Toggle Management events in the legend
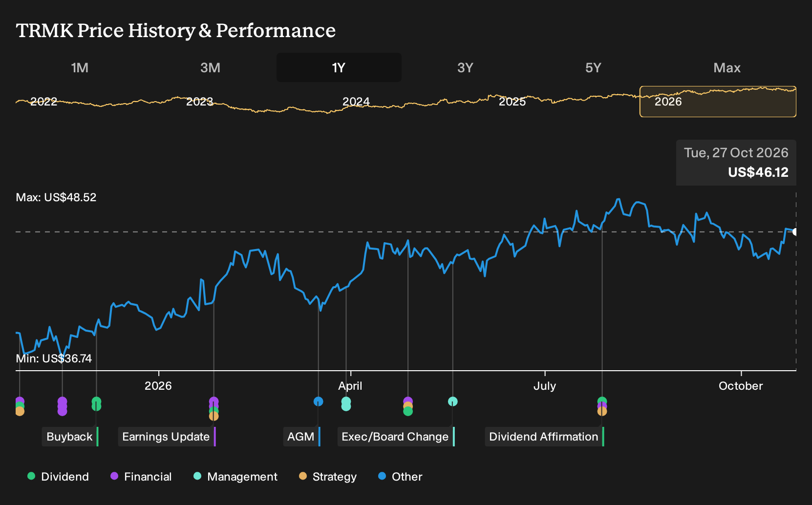The width and height of the screenshot is (812, 505). click(x=235, y=477)
